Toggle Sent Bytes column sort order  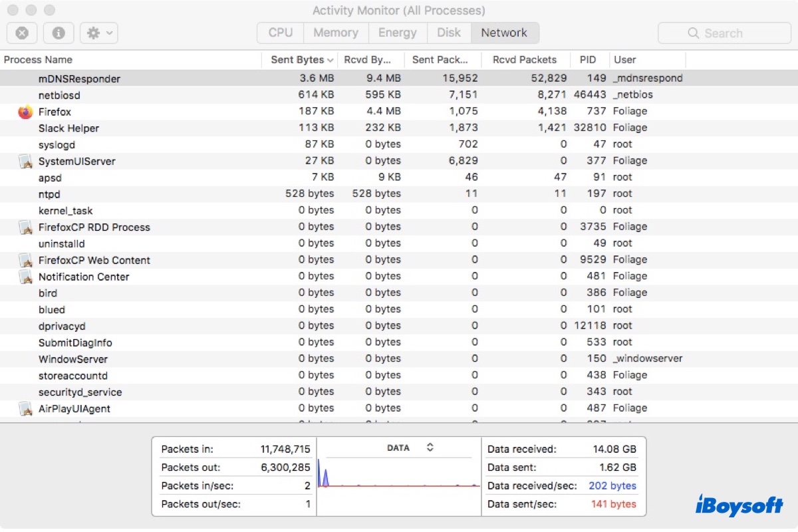pos(301,60)
